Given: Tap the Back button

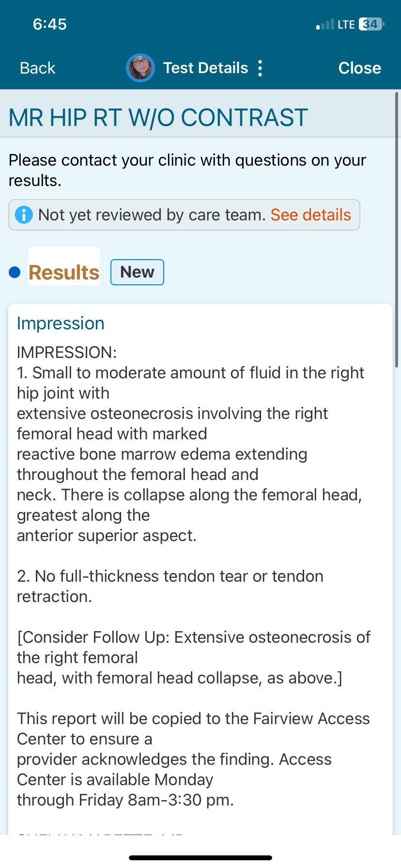Looking at the screenshot, I should 37,68.
